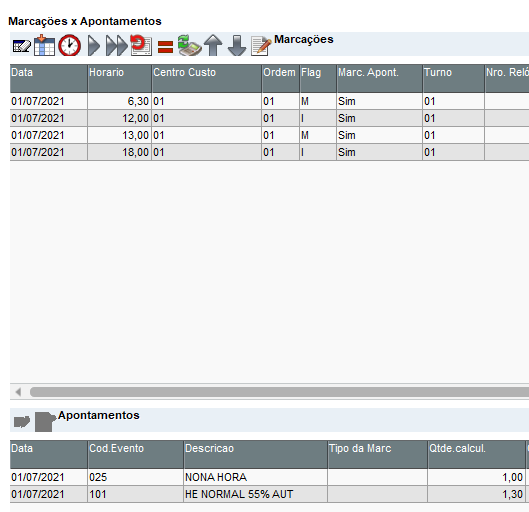Select the Horario cell with 12,00

coord(119,118)
